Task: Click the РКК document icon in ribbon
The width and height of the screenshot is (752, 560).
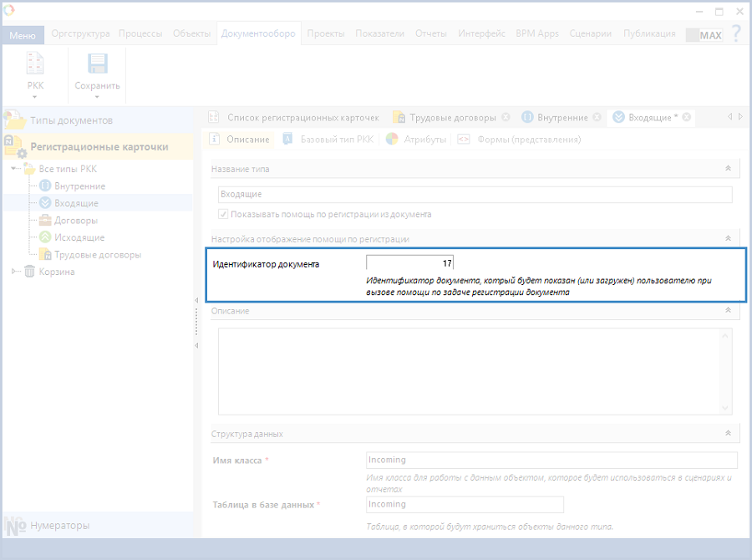Action: [35, 64]
